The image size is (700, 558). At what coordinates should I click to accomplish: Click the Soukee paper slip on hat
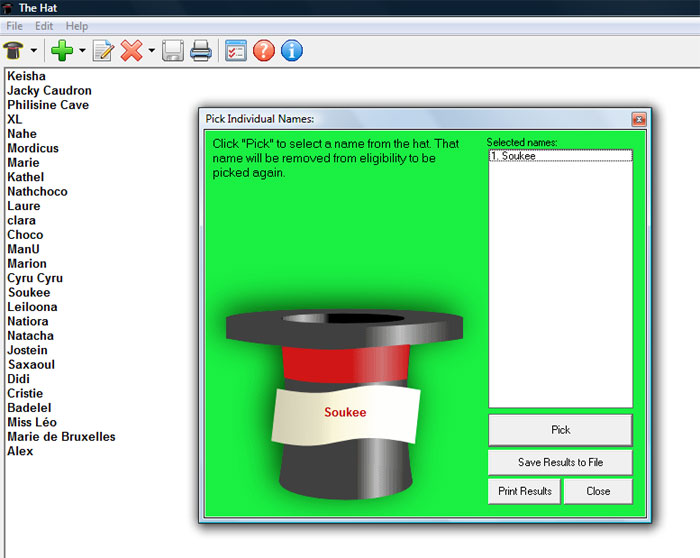pos(346,414)
